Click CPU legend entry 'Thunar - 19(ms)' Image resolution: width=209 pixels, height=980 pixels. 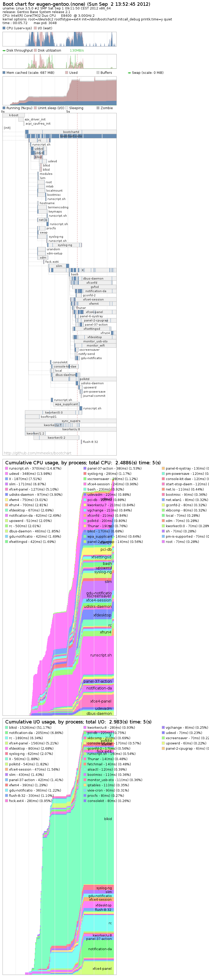(x=105, y=526)
